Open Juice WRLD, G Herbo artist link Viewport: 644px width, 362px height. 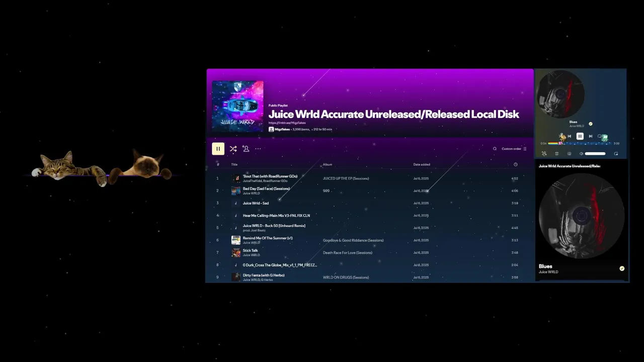(258, 280)
